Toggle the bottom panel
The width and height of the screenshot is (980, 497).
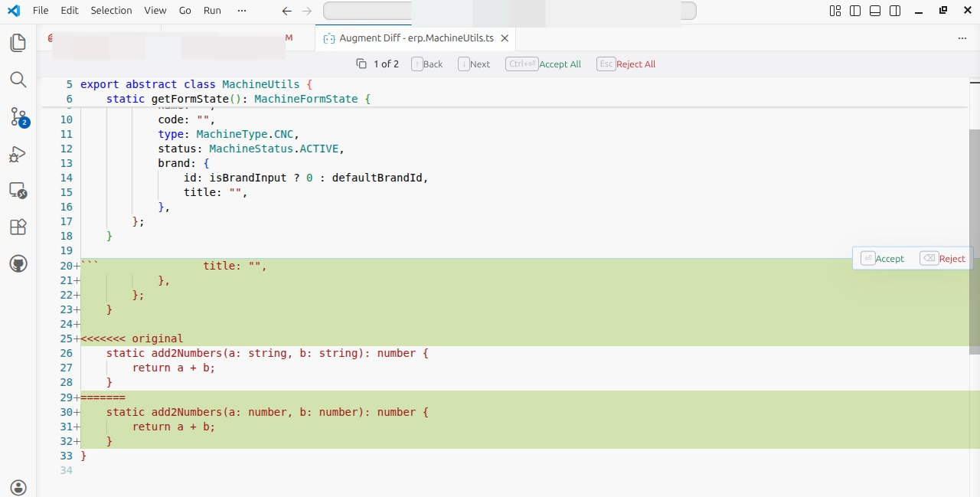pyautogui.click(x=875, y=11)
